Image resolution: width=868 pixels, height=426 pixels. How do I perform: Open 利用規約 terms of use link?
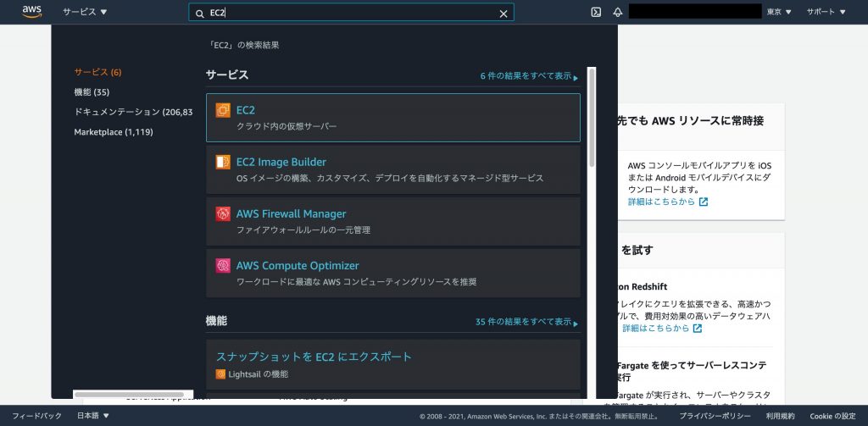[x=781, y=416]
